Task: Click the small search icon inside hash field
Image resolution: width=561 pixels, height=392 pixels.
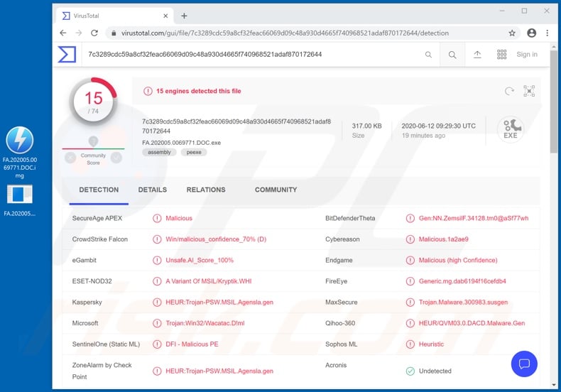Action: (x=428, y=55)
